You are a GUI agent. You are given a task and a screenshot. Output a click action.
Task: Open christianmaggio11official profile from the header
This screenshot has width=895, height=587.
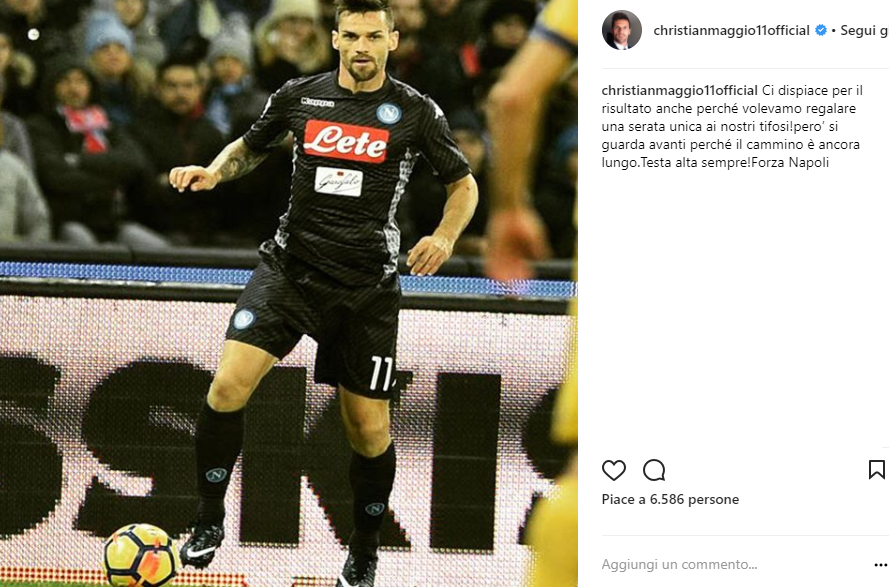[731, 30]
